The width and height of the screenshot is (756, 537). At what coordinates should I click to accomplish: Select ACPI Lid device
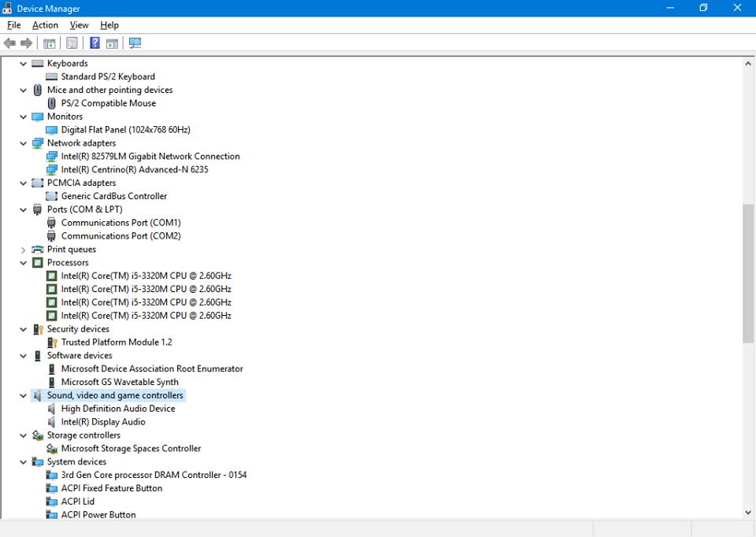78,502
